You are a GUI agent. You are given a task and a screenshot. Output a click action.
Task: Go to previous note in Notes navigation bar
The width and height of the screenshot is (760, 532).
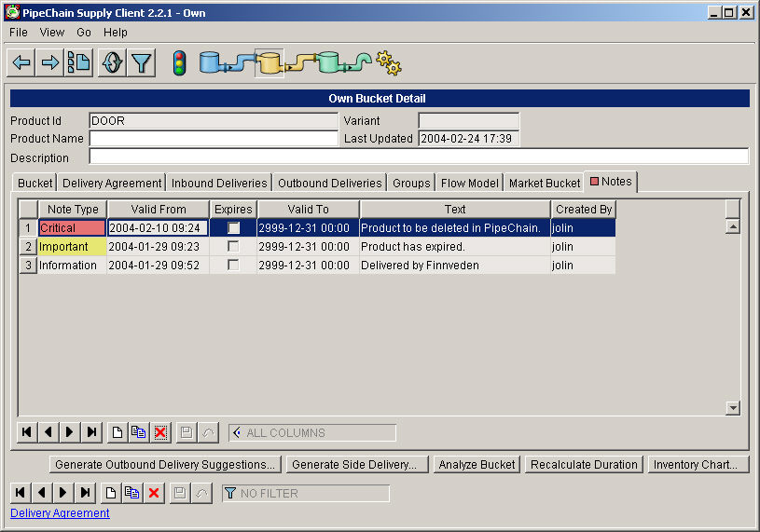[x=48, y=432]
